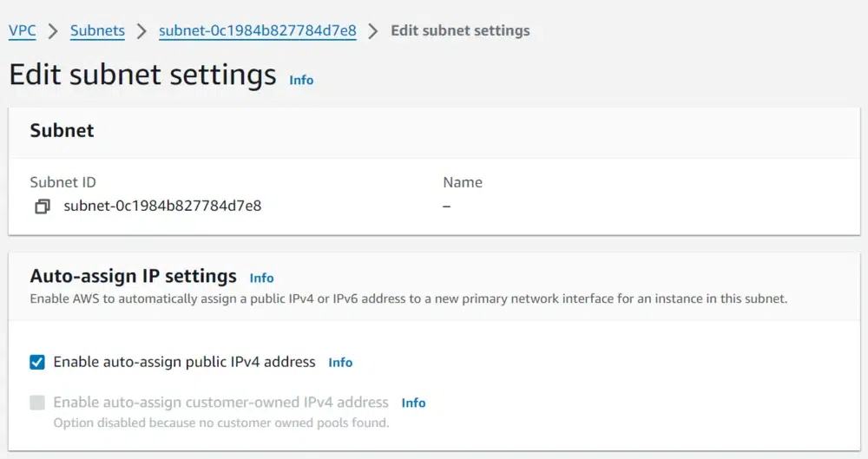Click the chevron right after the Subnets breadcrumb
Image resolution: width=868 pixels, height=459 pixels.
coord(141,31)
